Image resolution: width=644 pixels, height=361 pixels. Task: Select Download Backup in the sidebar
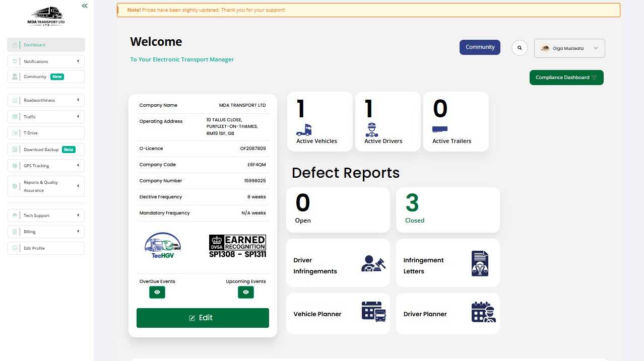pyautogui.click(x=46, y=150)
